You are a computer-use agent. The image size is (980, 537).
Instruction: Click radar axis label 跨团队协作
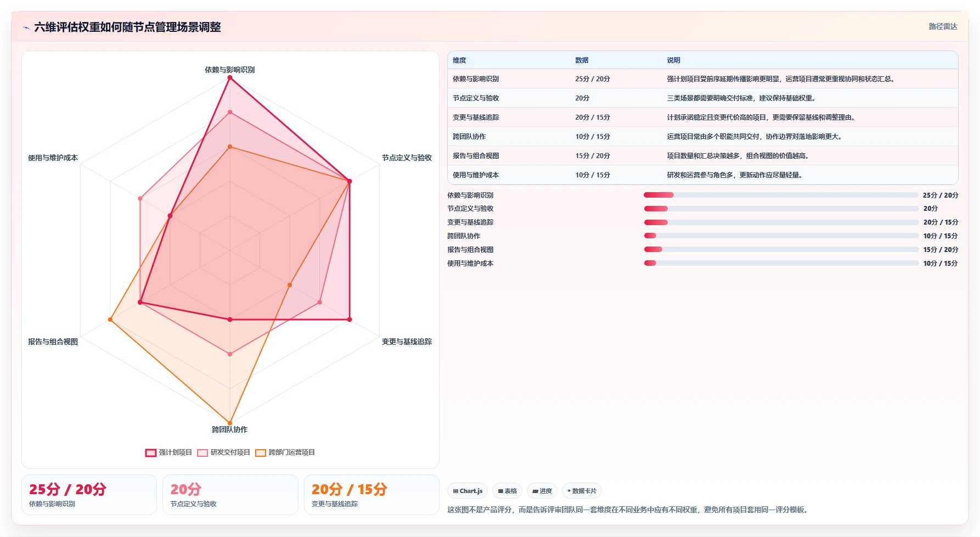230,429
